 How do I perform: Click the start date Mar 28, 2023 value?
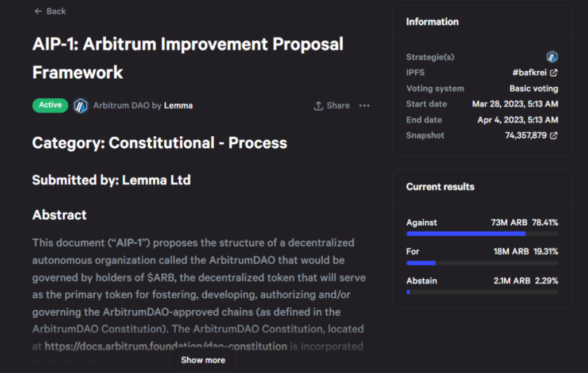pos(515,104)
